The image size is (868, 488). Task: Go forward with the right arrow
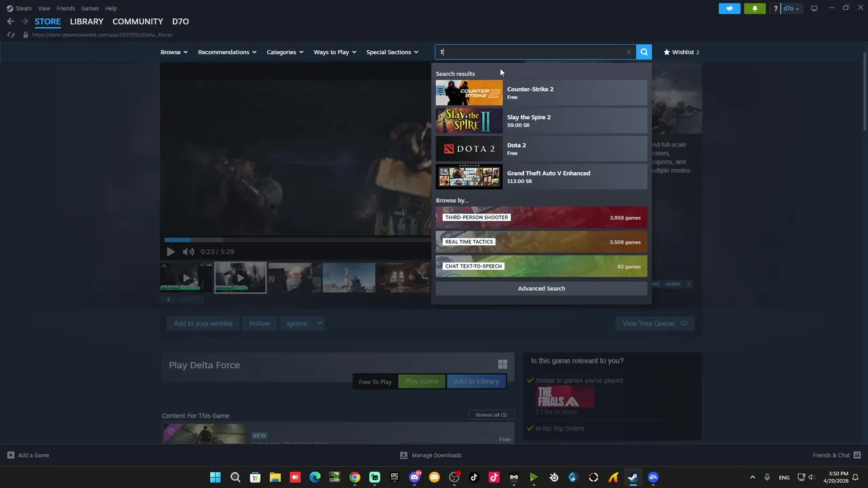pos(24,22)
